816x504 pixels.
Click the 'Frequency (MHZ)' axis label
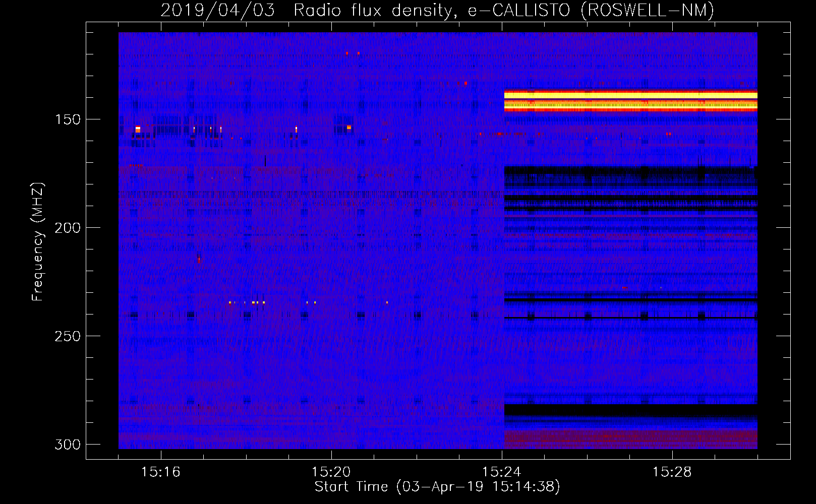(x=38, y=241)
